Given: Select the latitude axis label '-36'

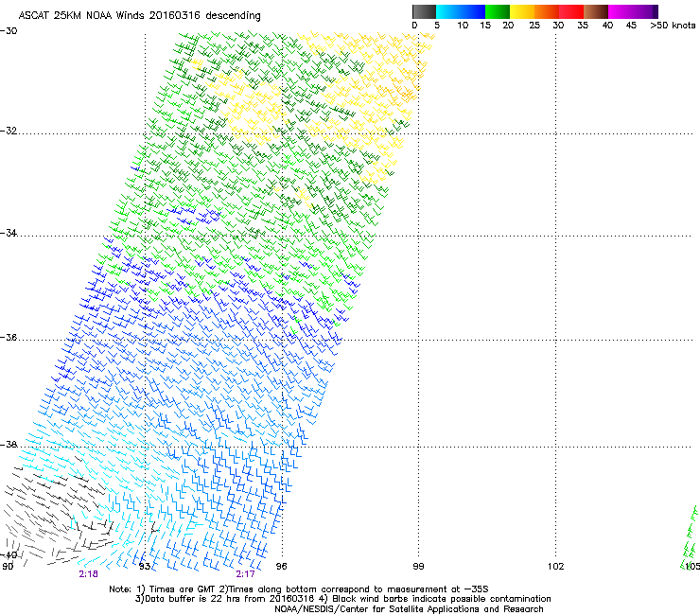Looking at the screenshot, I should pyautogui.click(x=9, y=337).
